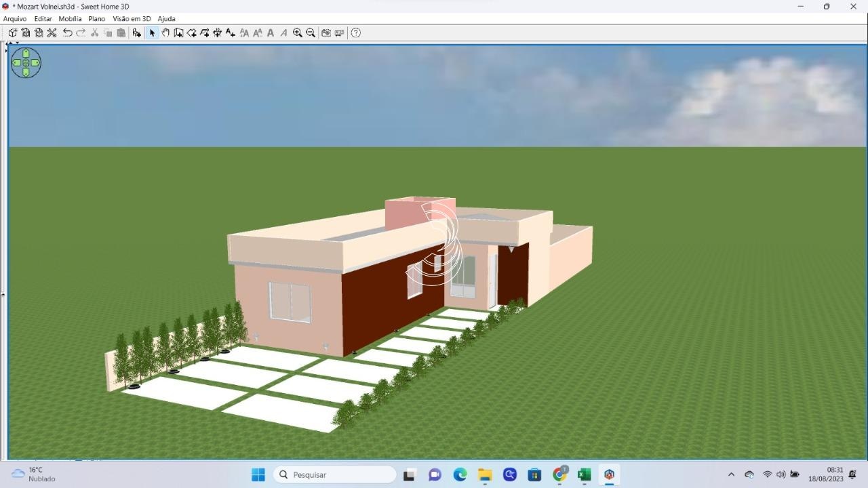Click the Zoom in magnifier icon
868x488 pixels.
297,33
